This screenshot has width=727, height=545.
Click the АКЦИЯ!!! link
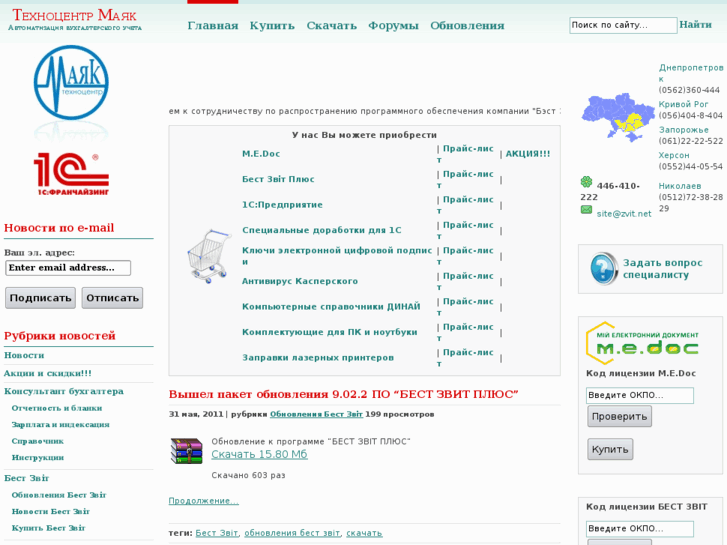528,154
